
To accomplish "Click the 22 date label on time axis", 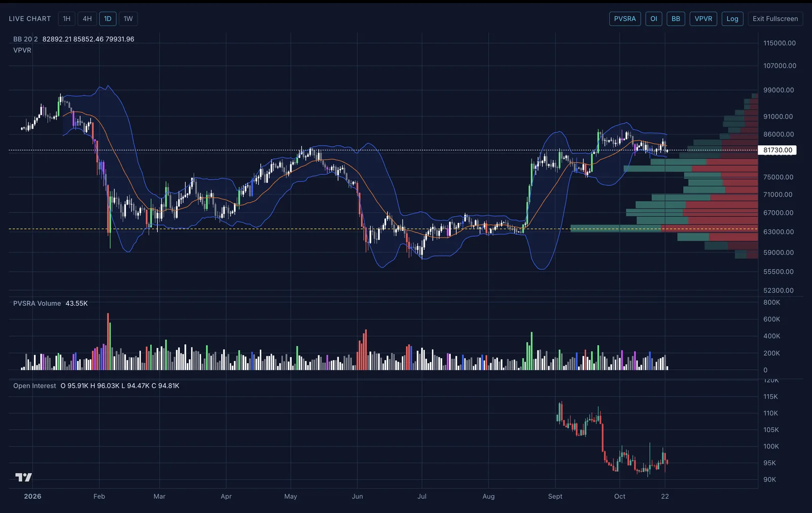I will pos(665,496).
